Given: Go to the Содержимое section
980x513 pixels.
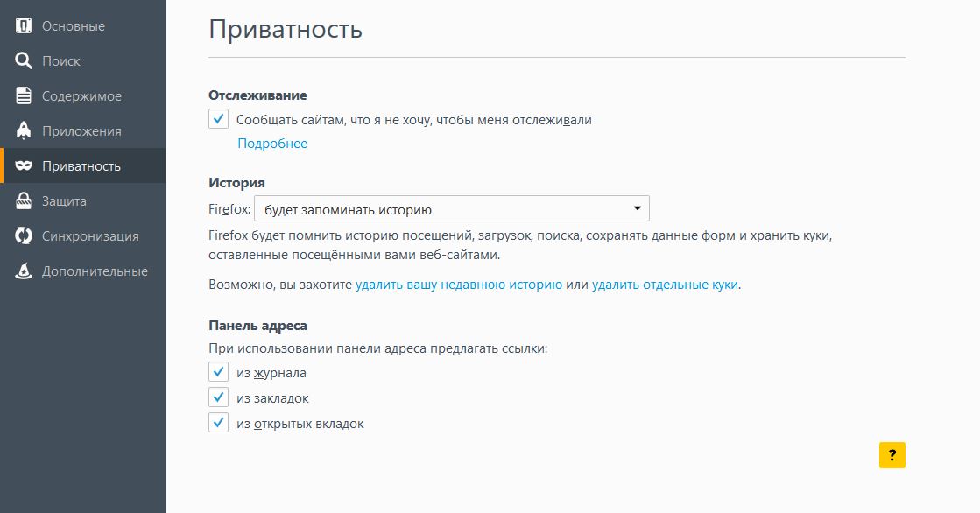Looking at the screenshot, I should pyautogui.click(x=81, y=96).
